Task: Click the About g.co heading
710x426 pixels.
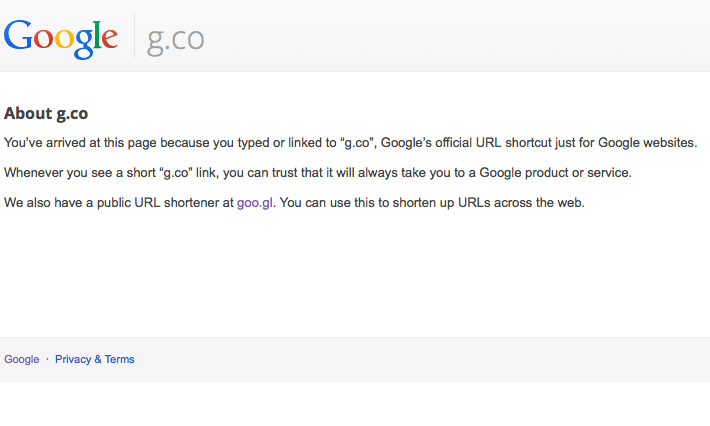Action: click(53, 114)
